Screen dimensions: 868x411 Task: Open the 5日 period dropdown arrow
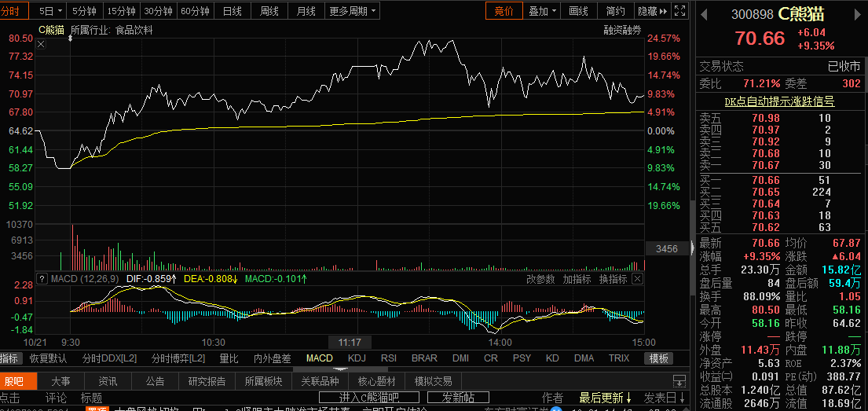click(60, 10)
